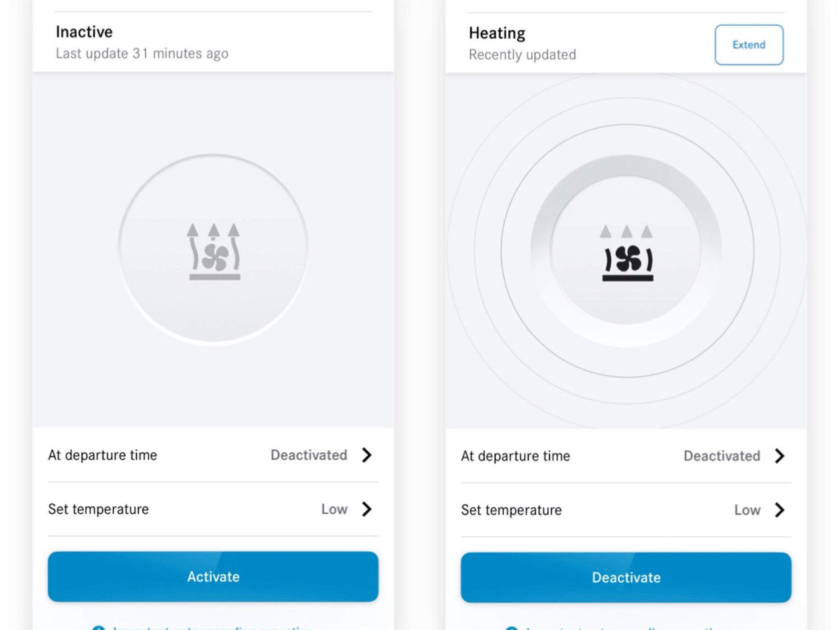840x630 pixels.
Task: Activate the auxiliary heating
Action: point(213,576)
